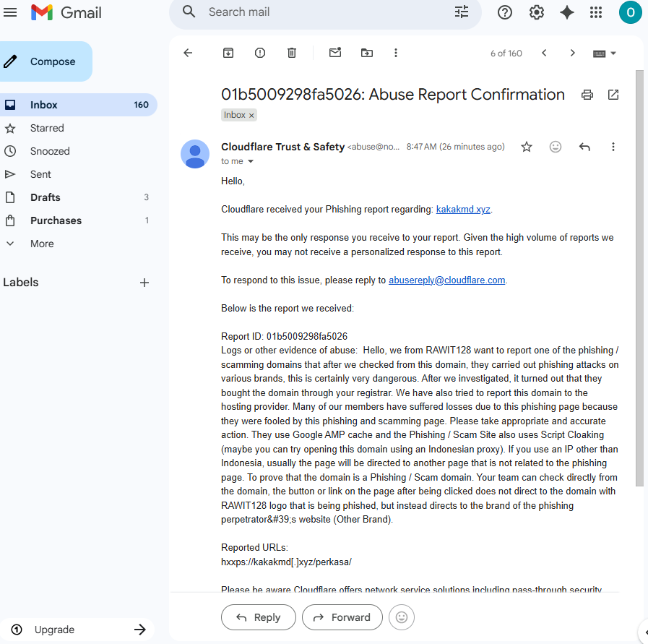Click the Reply button
Image resolution: width=648 pixels, height=644 pixels.
pos(259,617)
